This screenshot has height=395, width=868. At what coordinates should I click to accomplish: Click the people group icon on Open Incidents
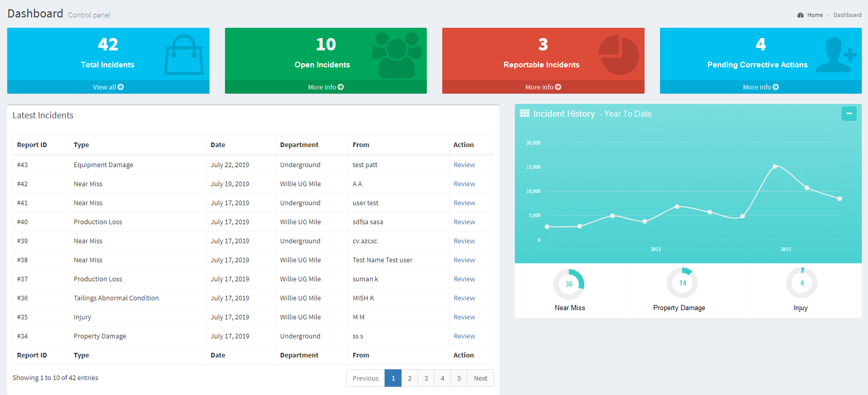[x=396, y=55]
